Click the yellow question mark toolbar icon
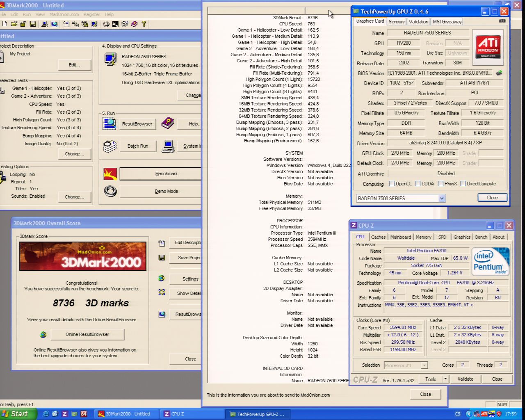This screenshot has width=525, height=420. coord(144,24)
